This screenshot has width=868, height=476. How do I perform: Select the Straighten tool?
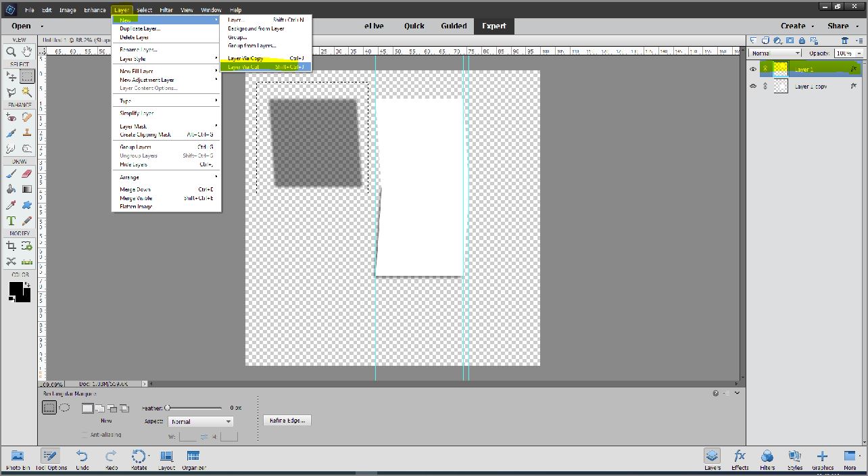[27, 262]
